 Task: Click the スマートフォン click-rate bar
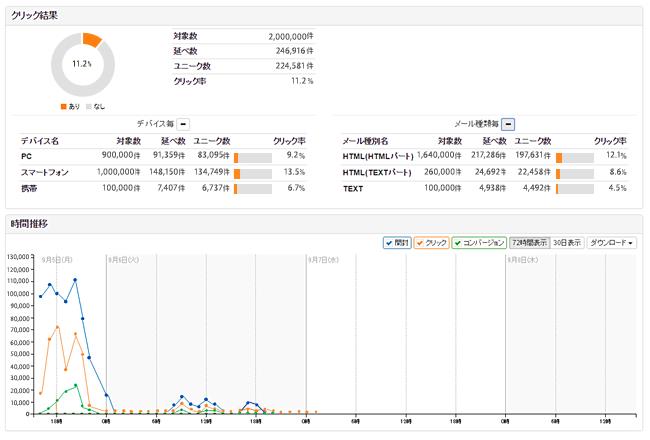click(x=253, y=174)
